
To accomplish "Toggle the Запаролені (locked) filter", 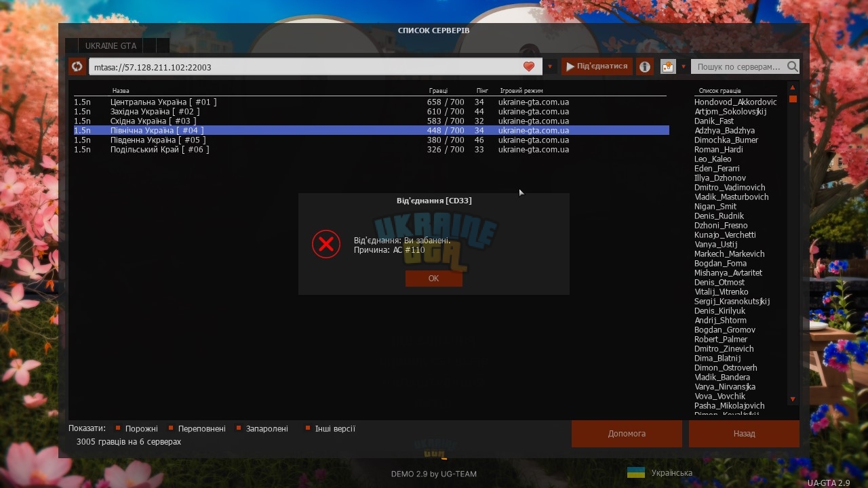I will tap(262, 428).
